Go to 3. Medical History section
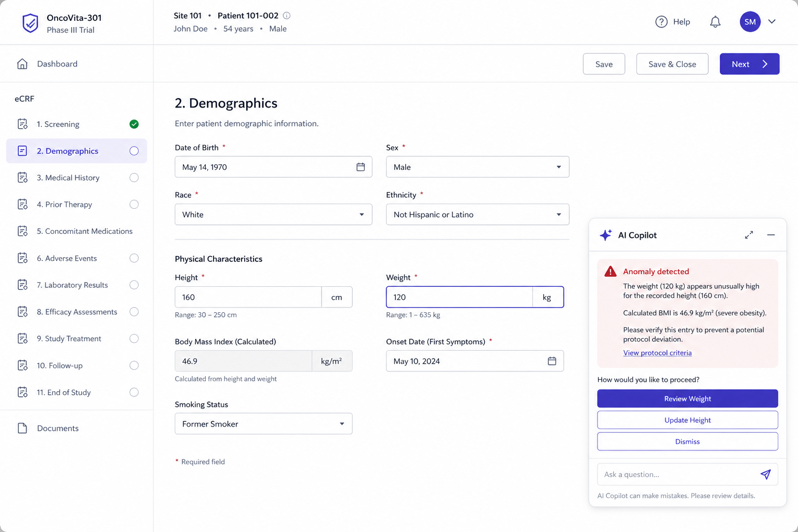Screen dimensions: 798x532 76,178
